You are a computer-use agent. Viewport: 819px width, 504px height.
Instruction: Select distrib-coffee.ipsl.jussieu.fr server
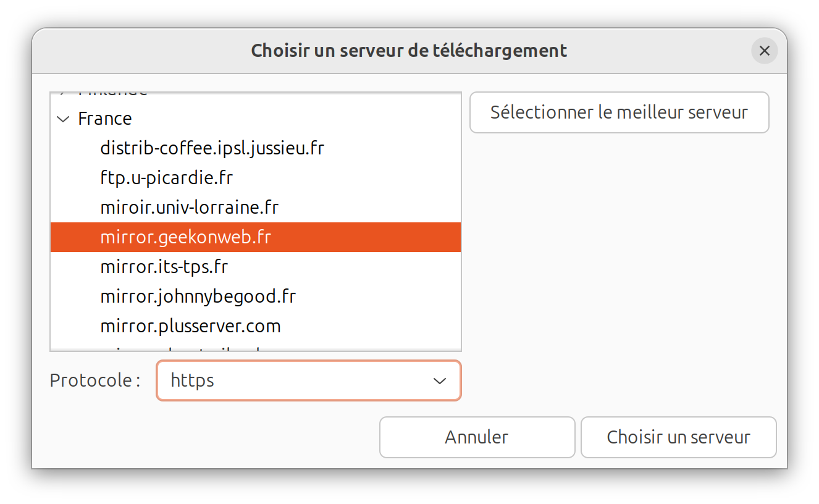tap(212, 148)
